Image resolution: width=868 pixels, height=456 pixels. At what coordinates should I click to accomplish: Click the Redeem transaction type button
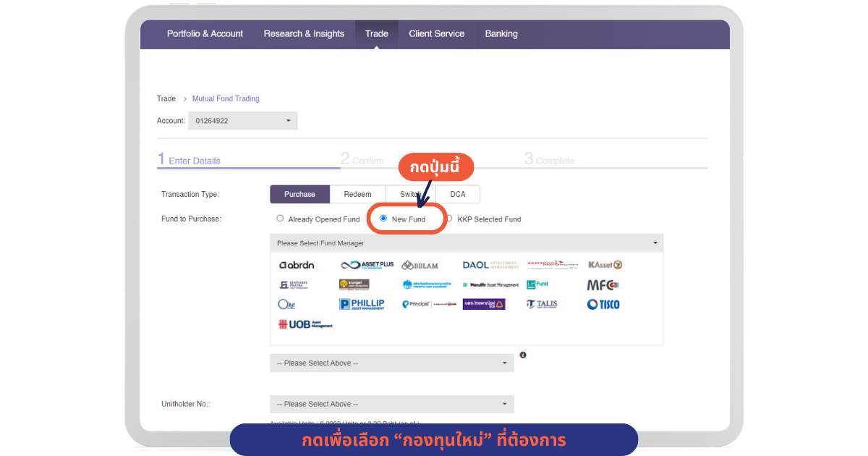click(357, 194)
